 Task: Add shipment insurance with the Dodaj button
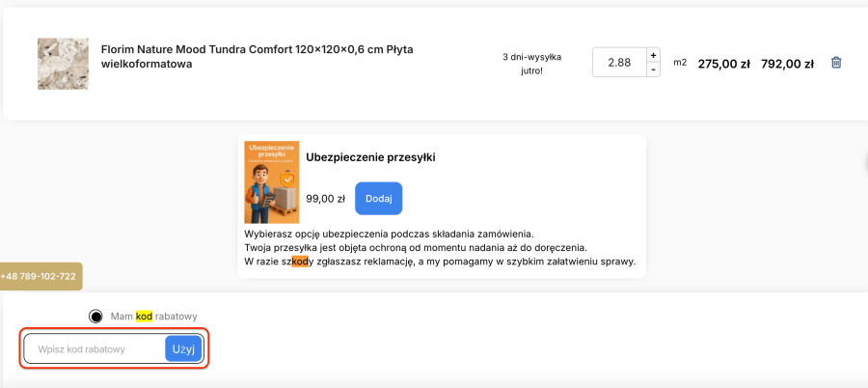pos(379,199)
